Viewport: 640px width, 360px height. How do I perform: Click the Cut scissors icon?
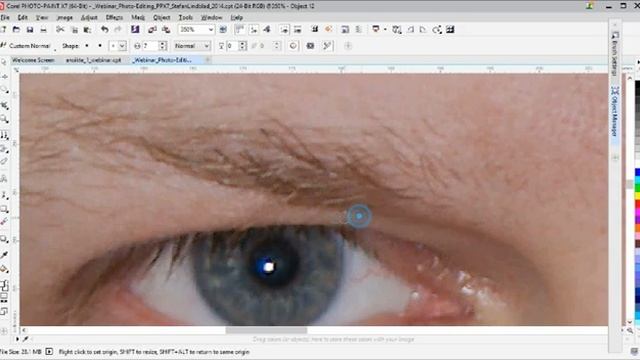60,29
